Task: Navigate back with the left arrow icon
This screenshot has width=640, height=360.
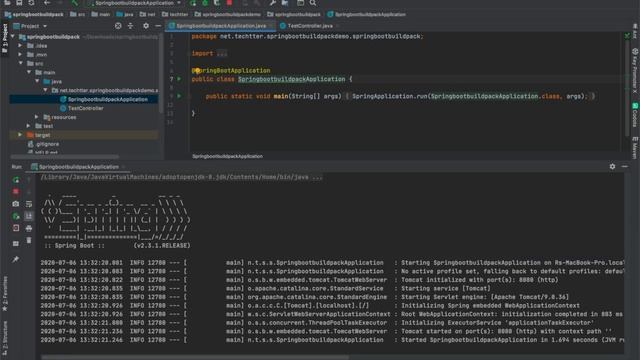Action: [47, 2]
